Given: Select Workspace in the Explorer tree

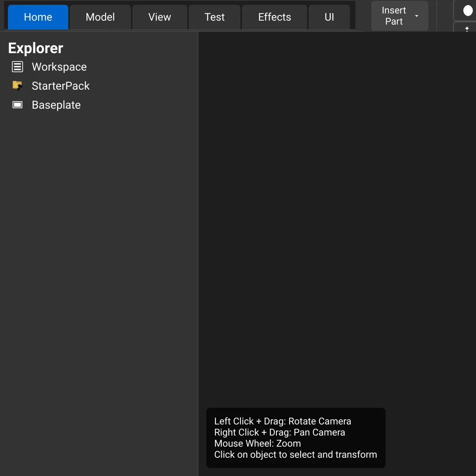Looking at the screenshot, I should 59,67.
